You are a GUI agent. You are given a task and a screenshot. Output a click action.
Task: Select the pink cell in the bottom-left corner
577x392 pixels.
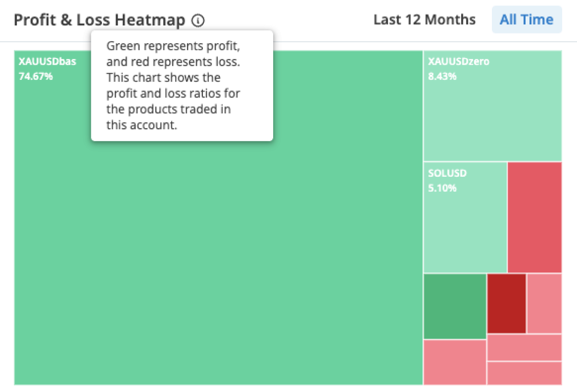(454, 363)
